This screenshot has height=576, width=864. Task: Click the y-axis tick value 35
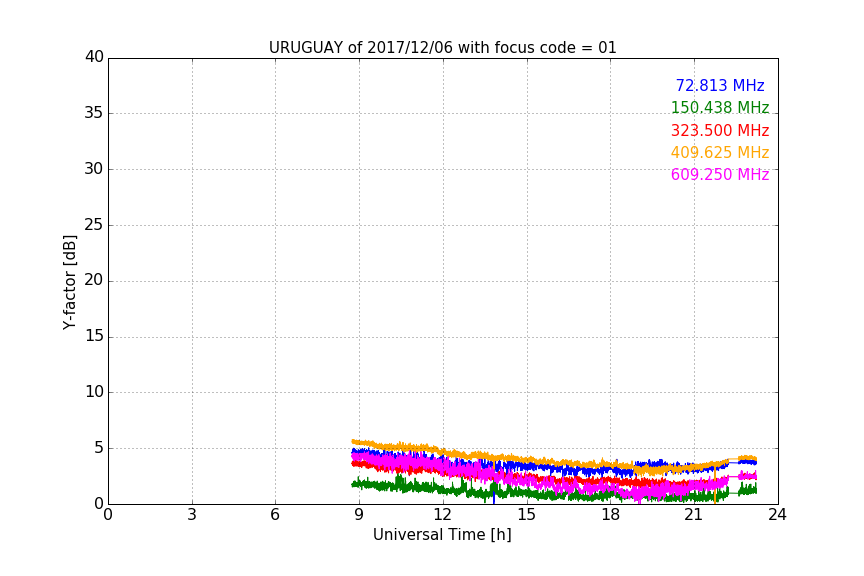(94, 113)
